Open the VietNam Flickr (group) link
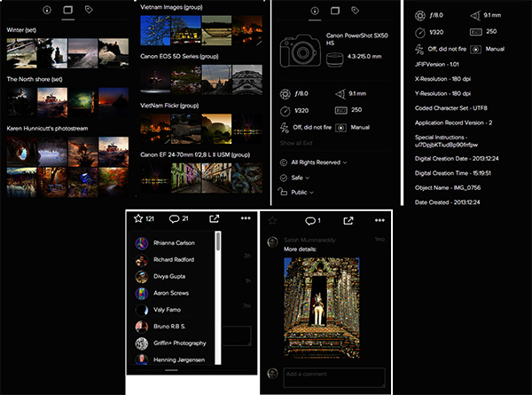Image resolution: width=532 pixels, height=395 pixels. click(169, 106)
